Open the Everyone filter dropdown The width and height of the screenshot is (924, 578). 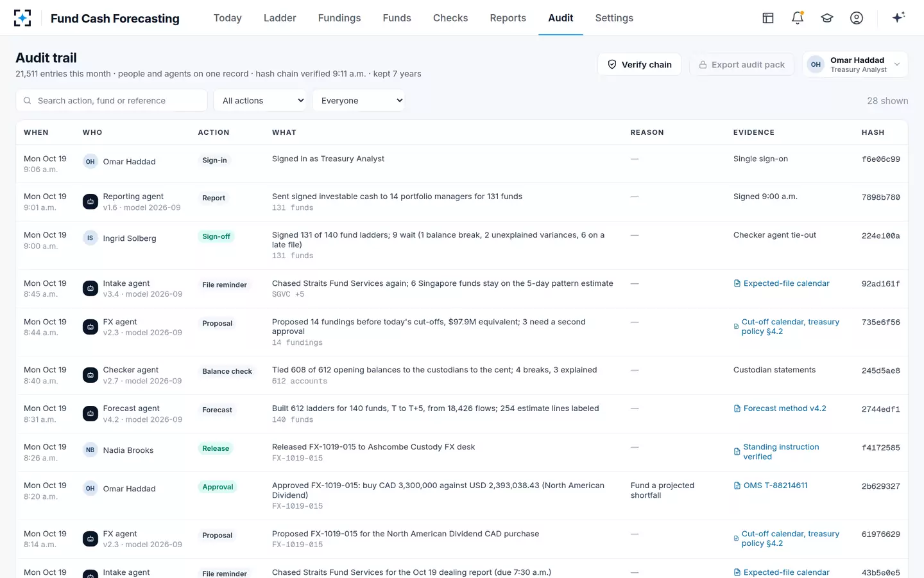pos(358,100)
